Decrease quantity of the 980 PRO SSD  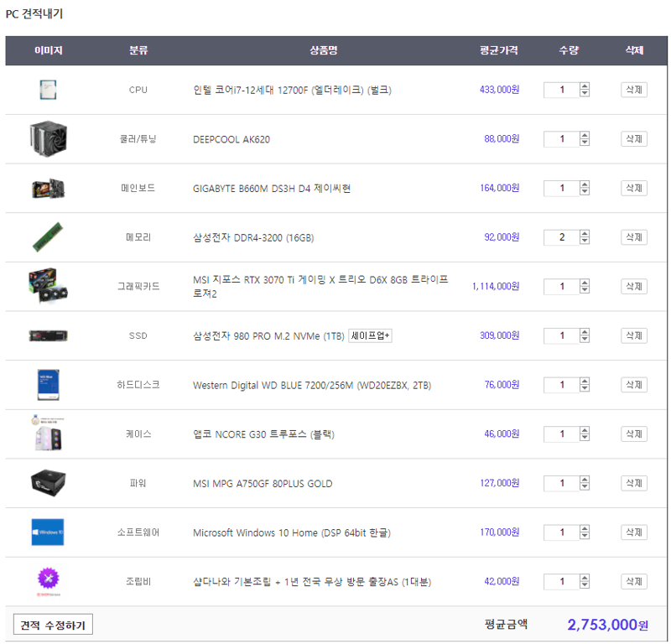tap(584, 340)
